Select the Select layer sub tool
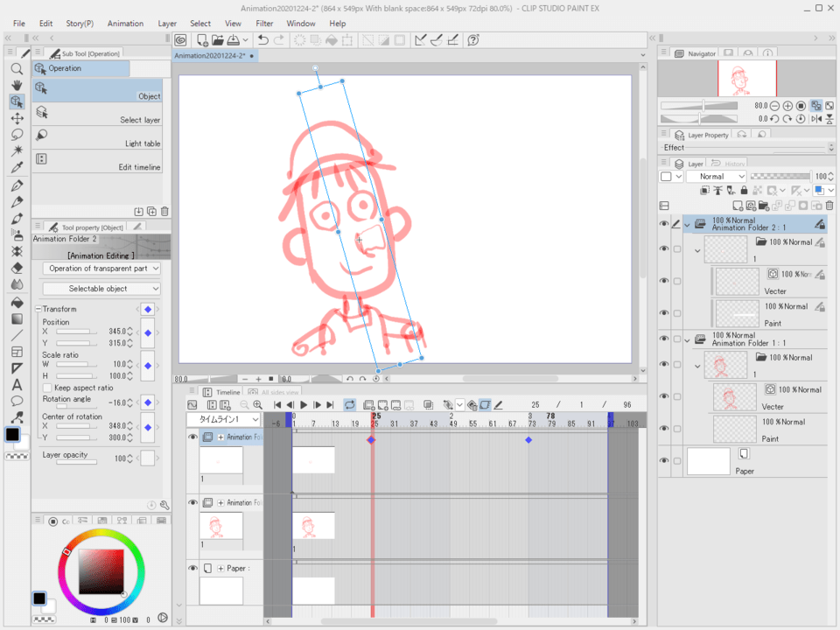 coord(97,115)
